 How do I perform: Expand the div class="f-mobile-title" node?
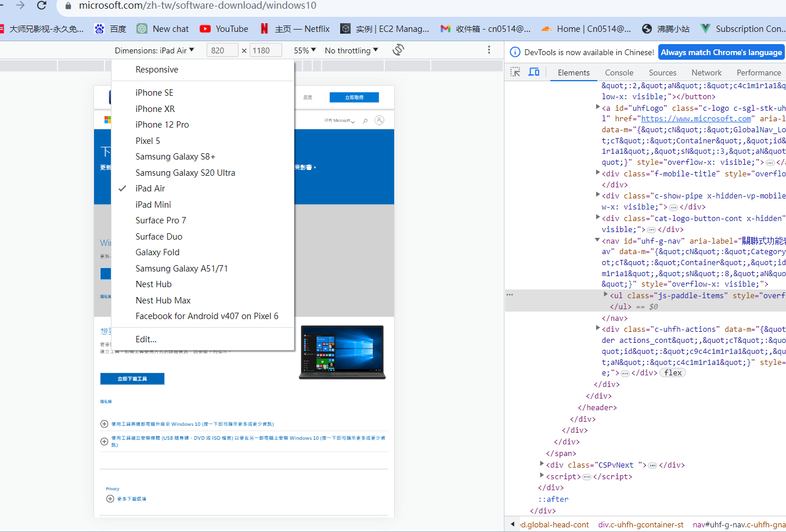coord(598,172)
